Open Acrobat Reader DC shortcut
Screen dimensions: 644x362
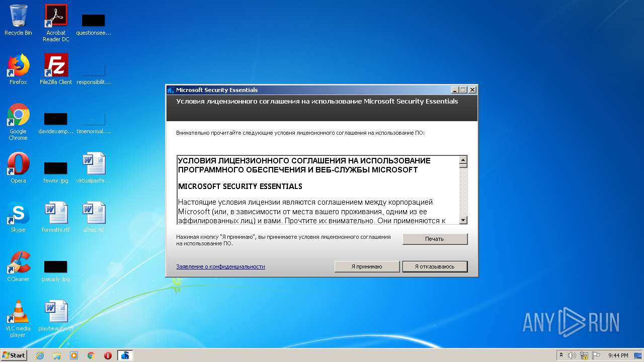(56, 23)
